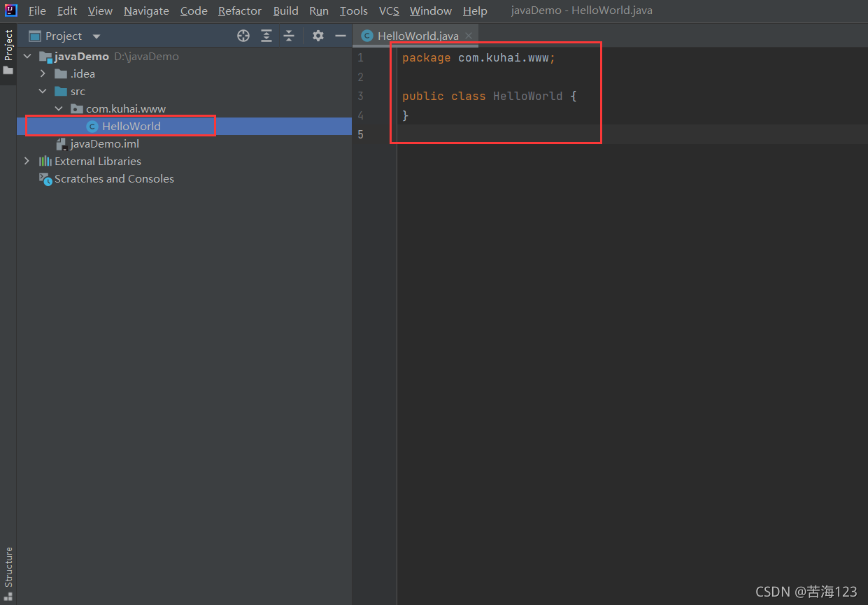Image resolution: width=868 pixels, height=605 pixels.
Task: Click the closing brace on line 4
Action: click(x=406, y=115)
